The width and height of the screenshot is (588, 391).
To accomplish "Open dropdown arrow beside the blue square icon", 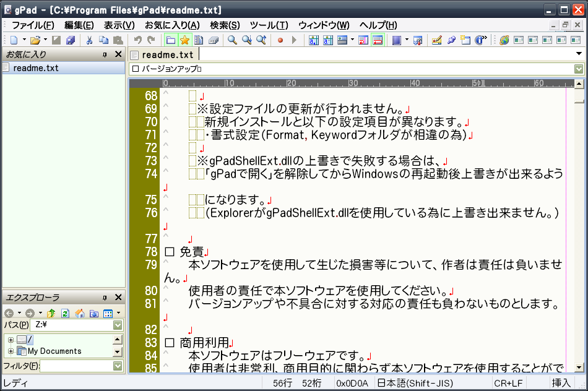I will pyautogui.click(x=407, y=40).
